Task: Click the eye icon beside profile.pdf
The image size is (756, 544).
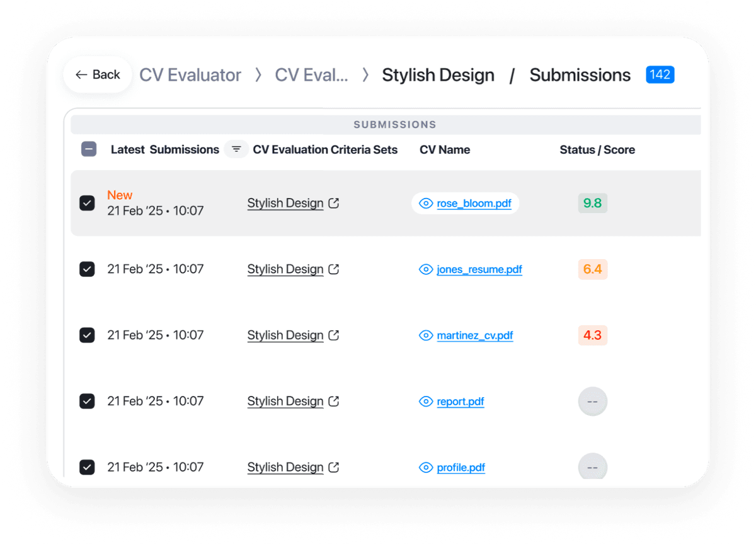Action: [x=426, y=468]
